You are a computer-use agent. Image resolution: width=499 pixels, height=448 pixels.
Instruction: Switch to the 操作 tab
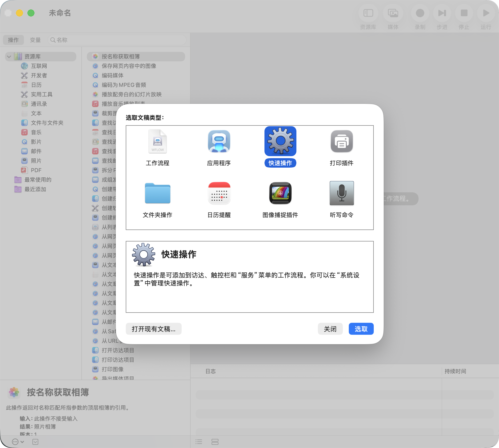coord(13,40)
